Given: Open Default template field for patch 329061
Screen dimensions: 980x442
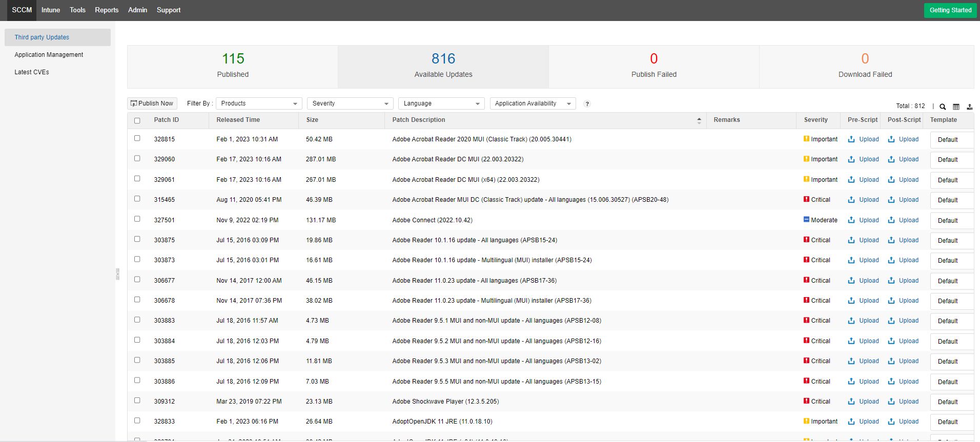Looking at the screenshot, I should (951, 180).
